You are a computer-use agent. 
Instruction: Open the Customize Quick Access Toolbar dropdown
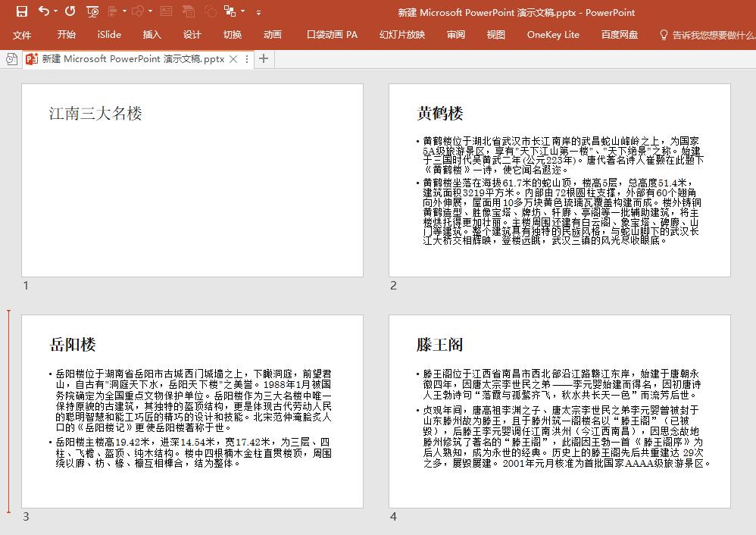(x=257, y=12)
